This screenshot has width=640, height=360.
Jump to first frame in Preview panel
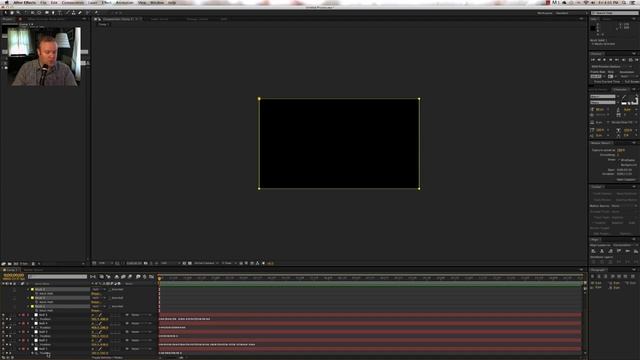pos(593,60)
